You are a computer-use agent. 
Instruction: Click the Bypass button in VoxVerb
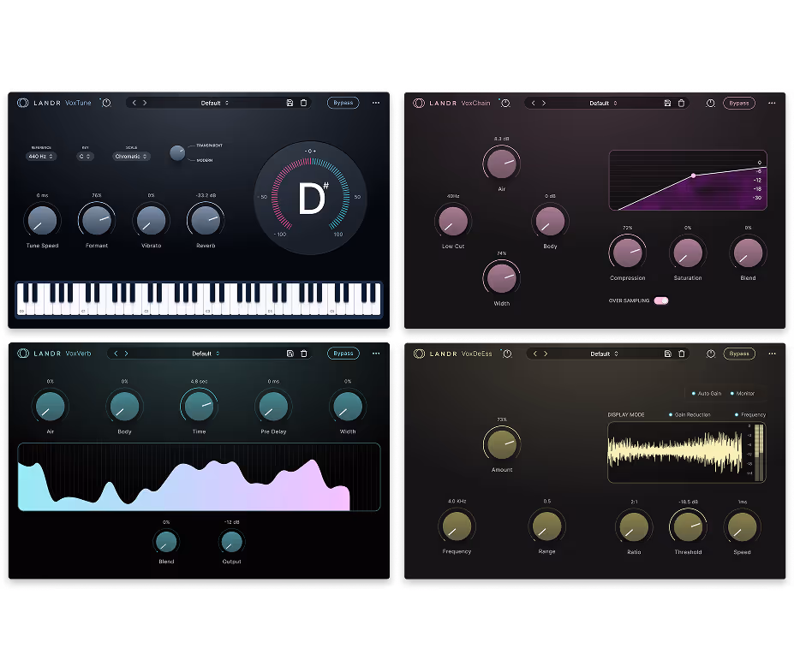click(343, 354)
